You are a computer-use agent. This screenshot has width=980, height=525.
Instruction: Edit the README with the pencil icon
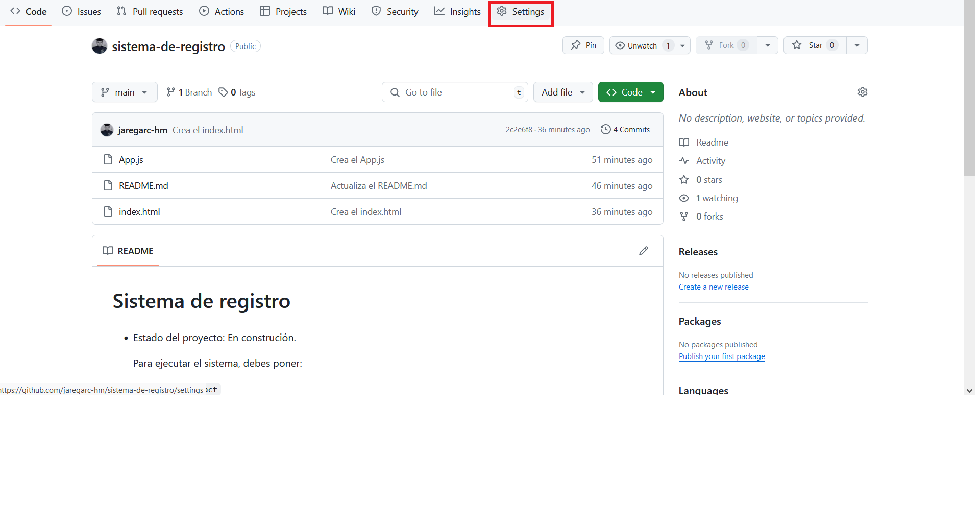click(644, 251)
